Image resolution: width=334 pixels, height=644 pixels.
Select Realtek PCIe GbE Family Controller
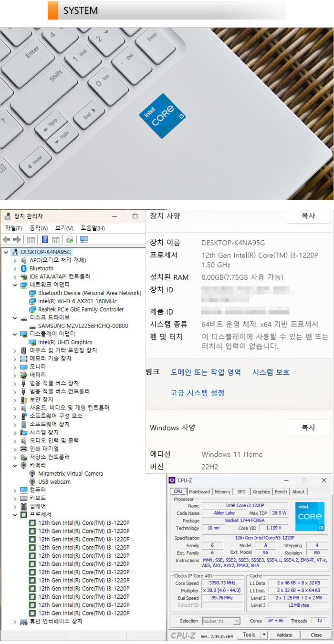coord(81,309)
